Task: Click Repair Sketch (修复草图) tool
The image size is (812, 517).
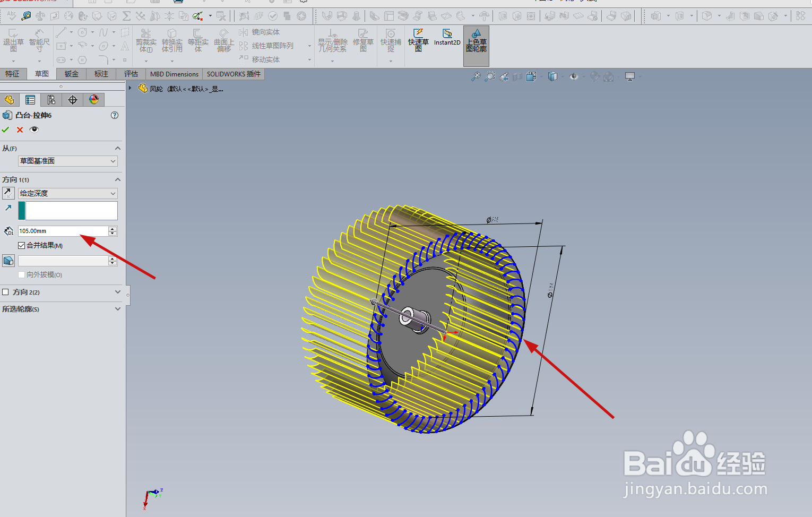Action: pyautogui.click(x=363, y=40)
